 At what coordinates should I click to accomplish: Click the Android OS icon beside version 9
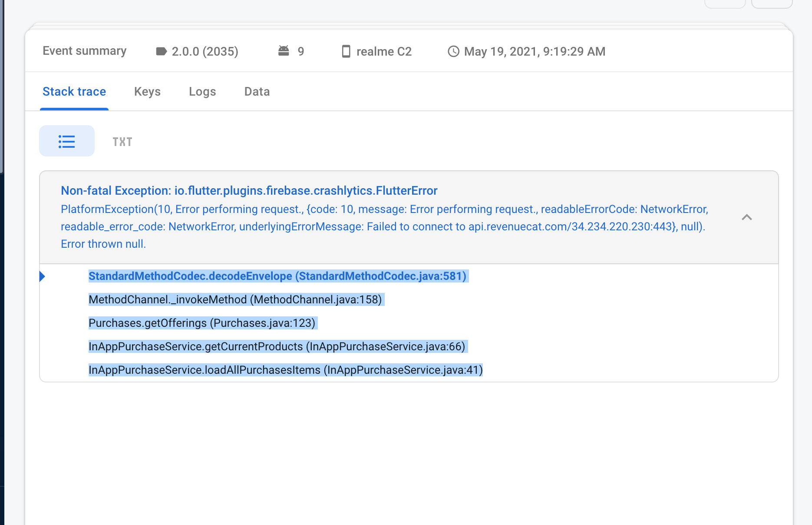(x=284, y=51)
